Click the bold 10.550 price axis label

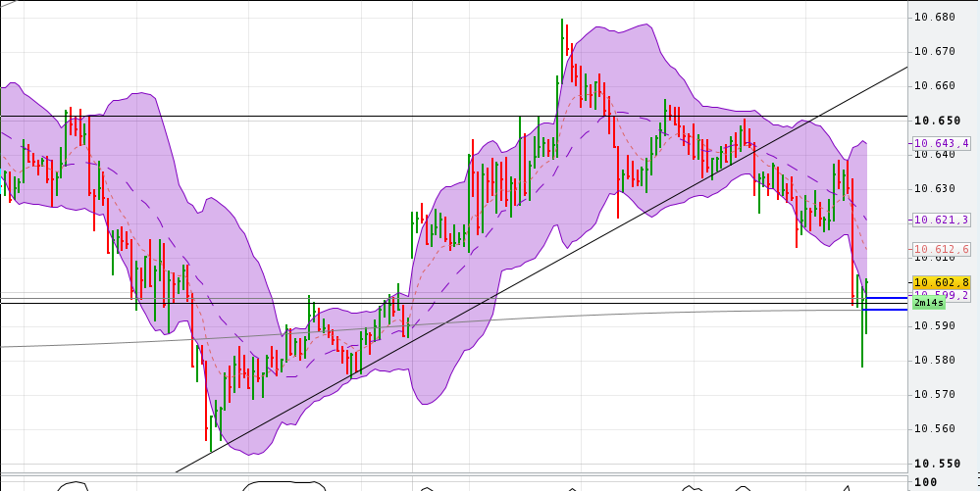click(937, 464)
